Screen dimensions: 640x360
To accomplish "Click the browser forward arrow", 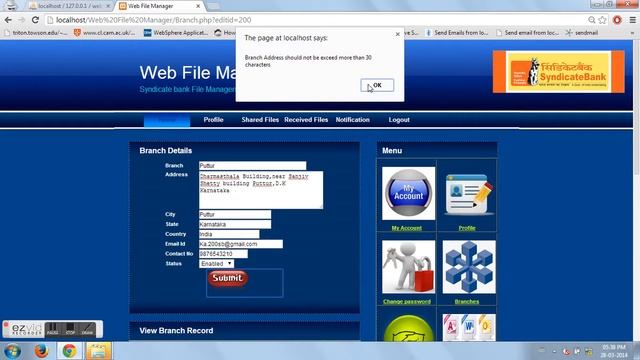I will coord(21,20).
